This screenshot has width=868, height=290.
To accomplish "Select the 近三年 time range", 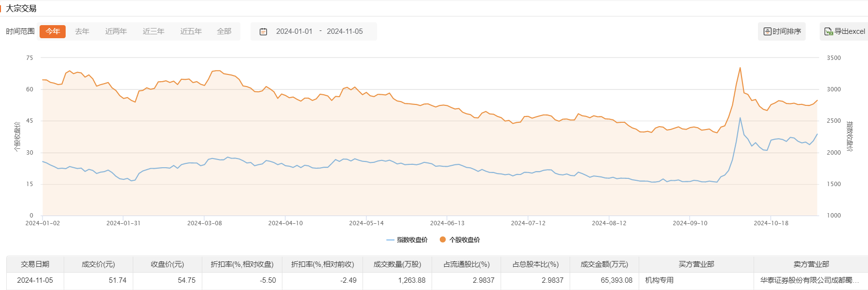I will (154, 31).
